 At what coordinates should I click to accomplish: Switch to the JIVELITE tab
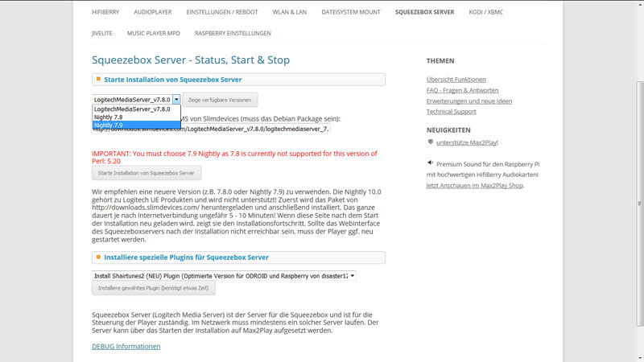coord(102,33)
